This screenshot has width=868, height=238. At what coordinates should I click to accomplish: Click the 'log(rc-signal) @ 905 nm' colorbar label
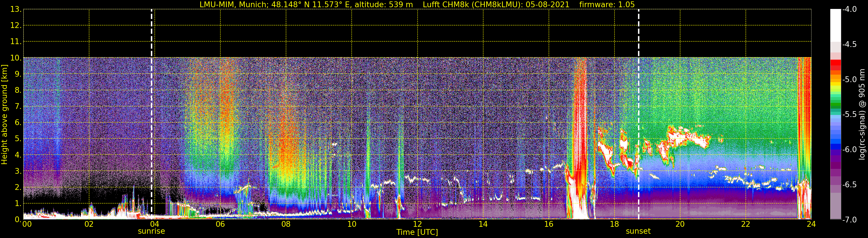click(x=862, y=114)
